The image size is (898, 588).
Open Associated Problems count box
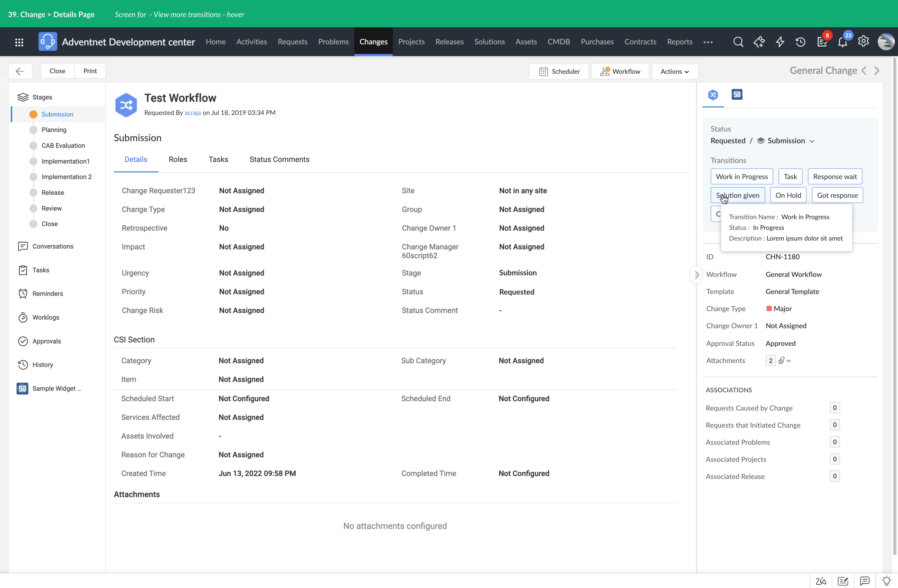835,442
